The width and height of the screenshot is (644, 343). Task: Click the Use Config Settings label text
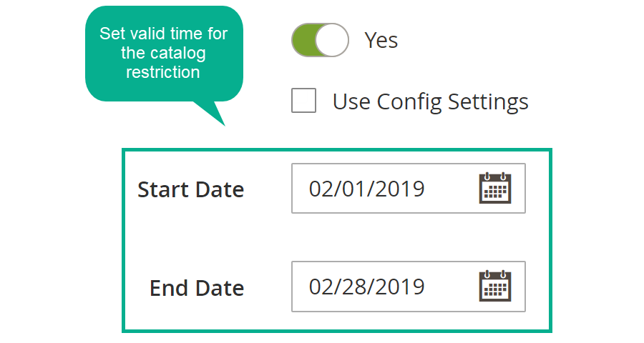click(431, 101)
